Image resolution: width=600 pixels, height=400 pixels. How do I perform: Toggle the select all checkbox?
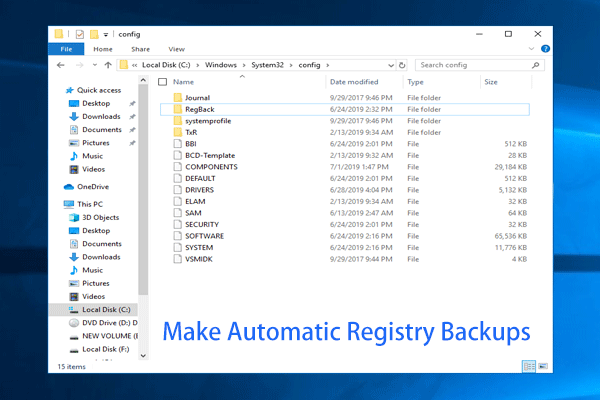(163, 82)
